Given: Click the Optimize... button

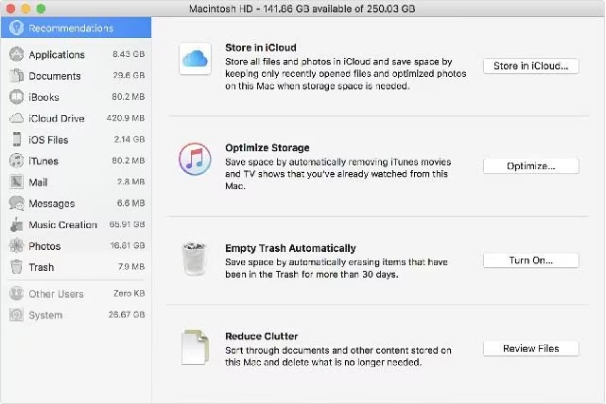Looking at the screenshot, I should coord(531,166).
